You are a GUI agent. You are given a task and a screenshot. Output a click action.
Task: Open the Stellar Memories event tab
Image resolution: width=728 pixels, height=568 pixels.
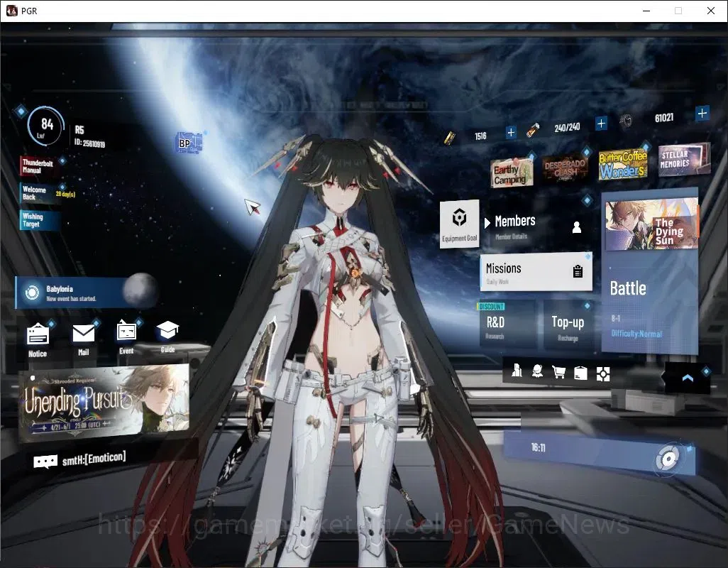(x=683, y=159)
